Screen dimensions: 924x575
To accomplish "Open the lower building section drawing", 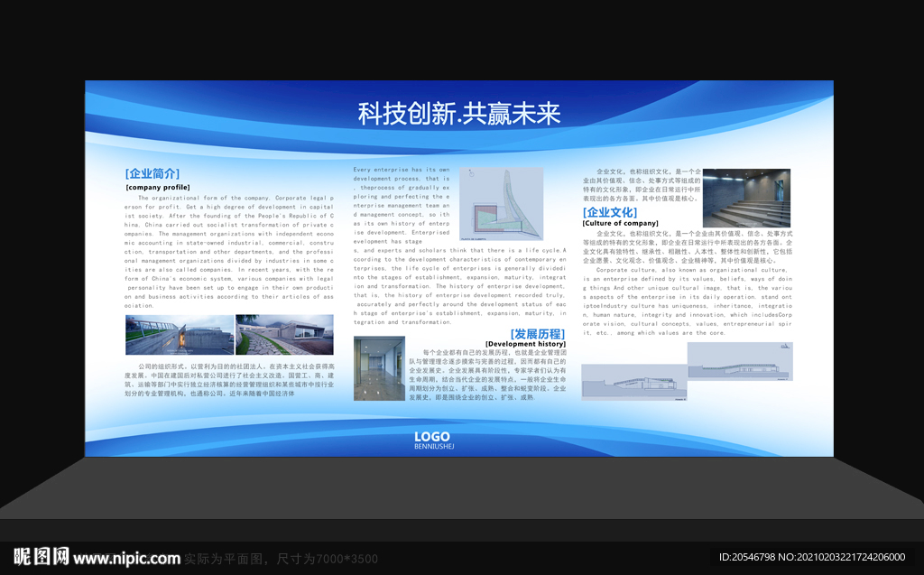I will click(x=634, y=382).
